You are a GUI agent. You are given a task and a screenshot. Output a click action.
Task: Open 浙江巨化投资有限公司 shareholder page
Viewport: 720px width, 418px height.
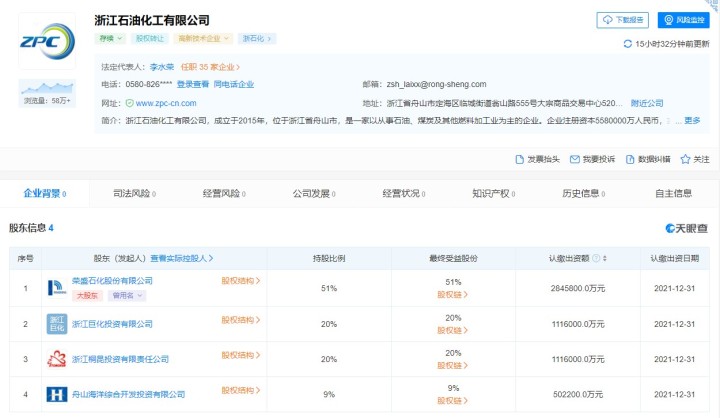[112, 324]
